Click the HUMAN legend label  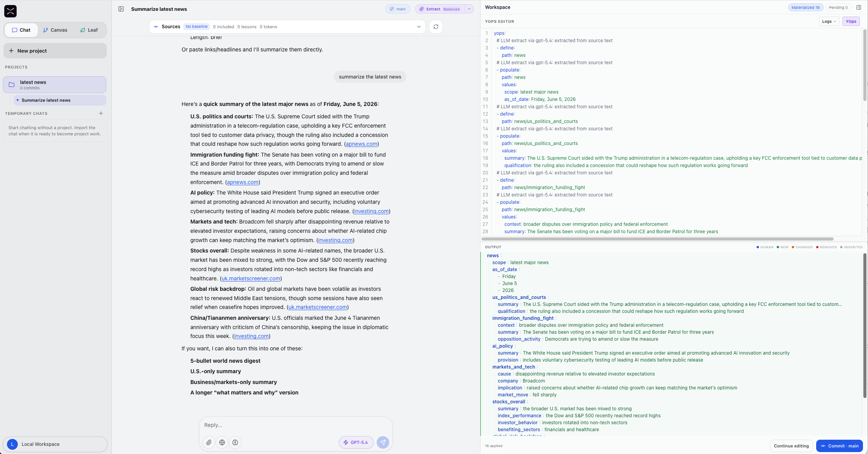coord(767,247)
